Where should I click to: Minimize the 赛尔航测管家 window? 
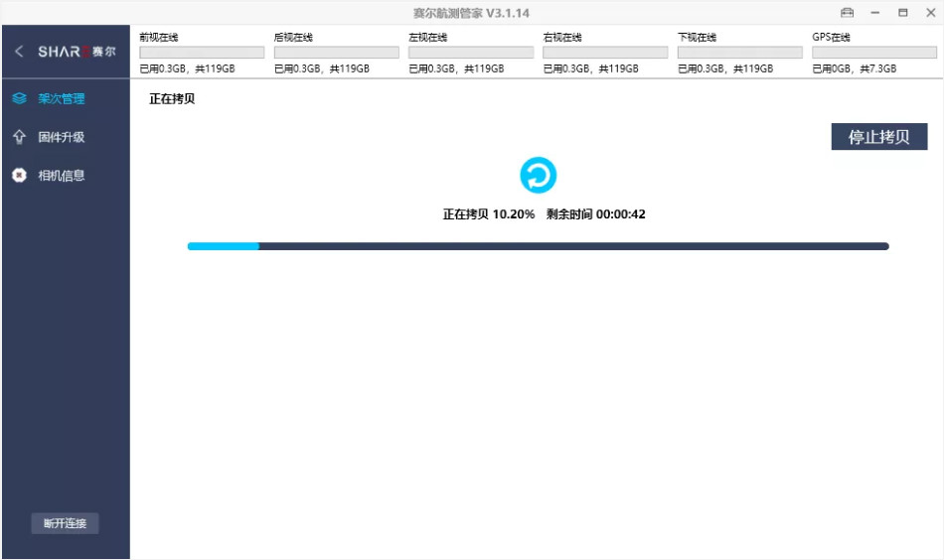tap(874, 13)
